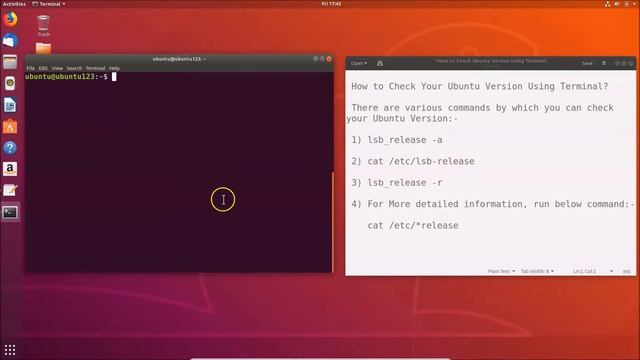The image size is (640, 360).
Task: Switch to the Text Editor dock icon
Action: (x=10, y=190)
